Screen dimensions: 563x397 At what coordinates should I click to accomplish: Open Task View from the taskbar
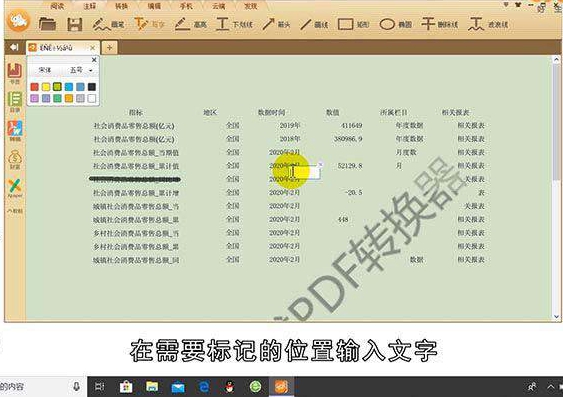tap(99, 387)
